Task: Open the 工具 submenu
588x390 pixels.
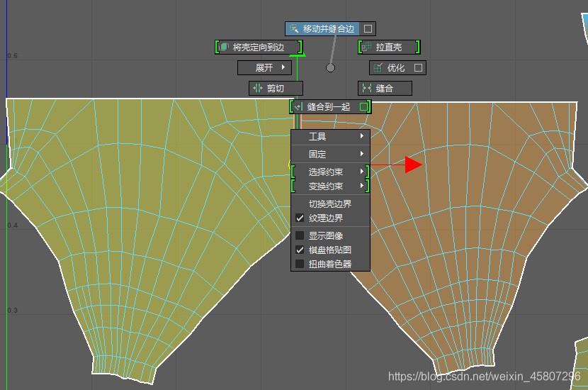Action: 330,137
